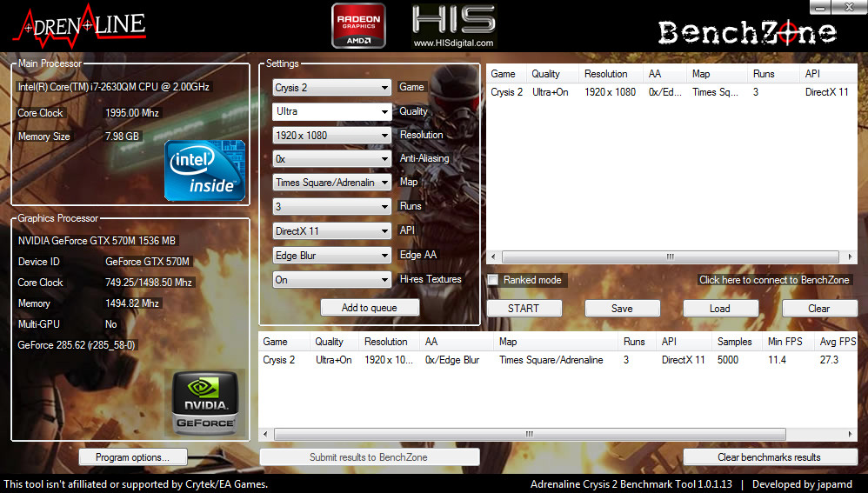Open the Anti-Aliasing dropdown showing 0x
This screenshot has width=868, height=493.
point(331,159)
